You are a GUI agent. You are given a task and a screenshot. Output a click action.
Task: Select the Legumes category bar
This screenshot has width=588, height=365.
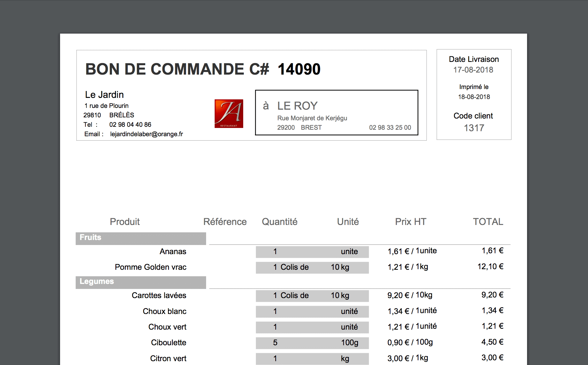point(141,282)
